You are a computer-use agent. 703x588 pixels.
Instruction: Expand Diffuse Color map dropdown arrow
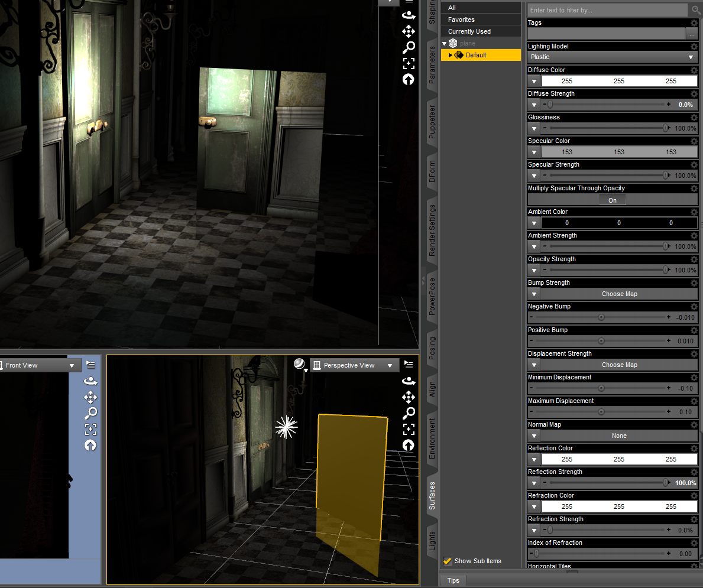(x=534, y=81)
